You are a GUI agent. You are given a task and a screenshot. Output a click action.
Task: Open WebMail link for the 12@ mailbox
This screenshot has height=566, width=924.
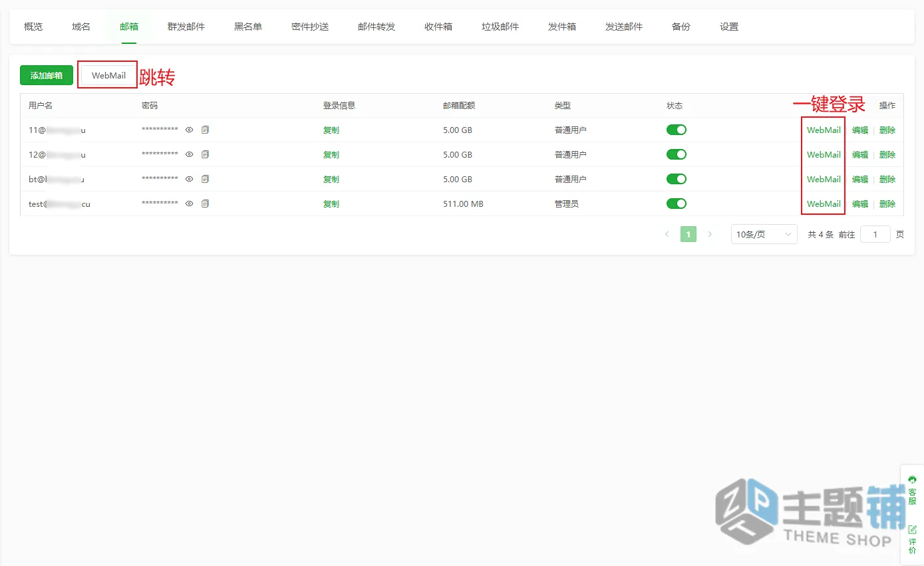(x=824, y=155)
